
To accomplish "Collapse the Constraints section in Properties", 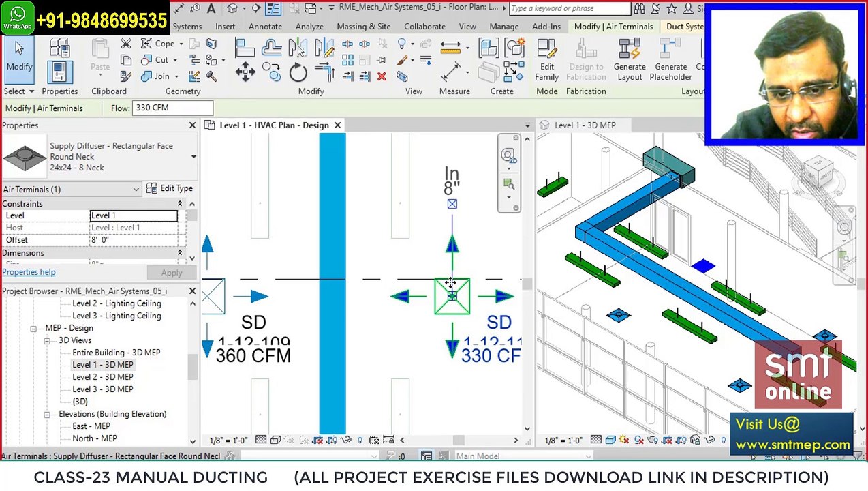I will coord(180,204).
